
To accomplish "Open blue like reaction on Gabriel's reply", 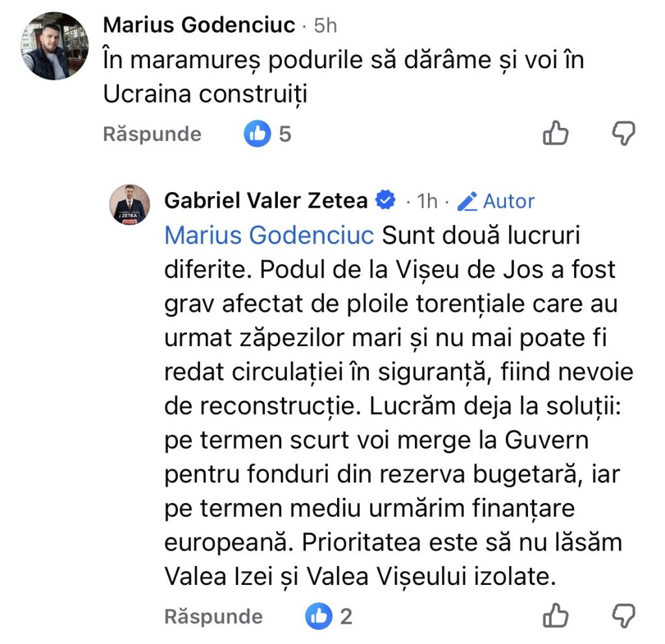I will (x=319, y=615).
